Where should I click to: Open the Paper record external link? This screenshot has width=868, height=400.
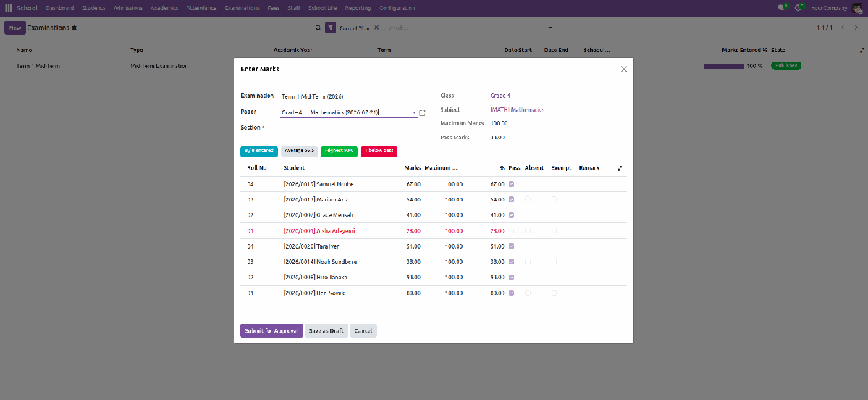[x=422, y=112]
